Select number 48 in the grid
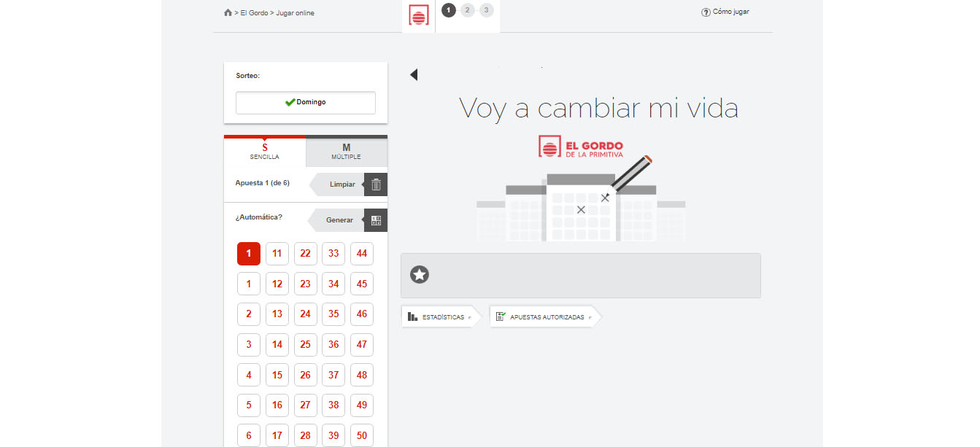Screen dimensions: 980x447 pos(362,375)
